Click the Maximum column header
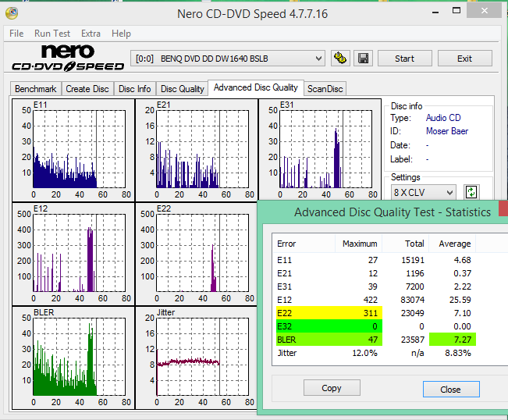Screen dimensions: 508x420 pyautogui.click(x=359, y=244)
